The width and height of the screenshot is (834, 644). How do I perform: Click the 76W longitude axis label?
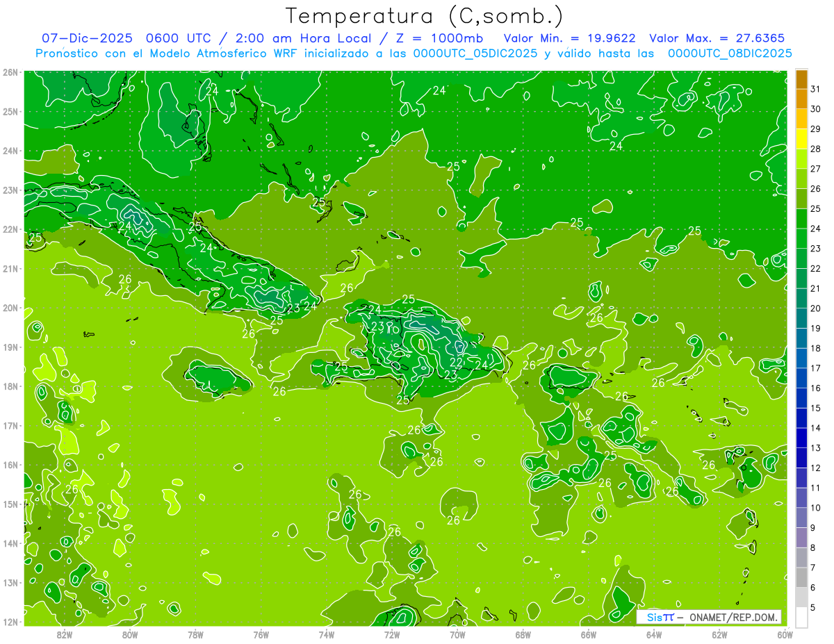261,634
